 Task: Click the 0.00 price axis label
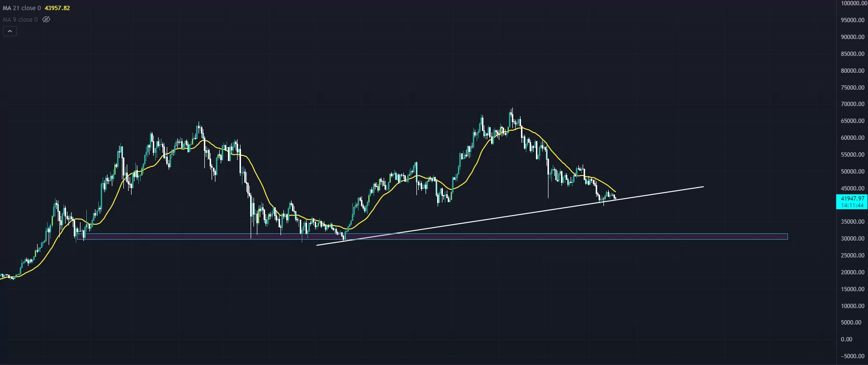point(847,339)
